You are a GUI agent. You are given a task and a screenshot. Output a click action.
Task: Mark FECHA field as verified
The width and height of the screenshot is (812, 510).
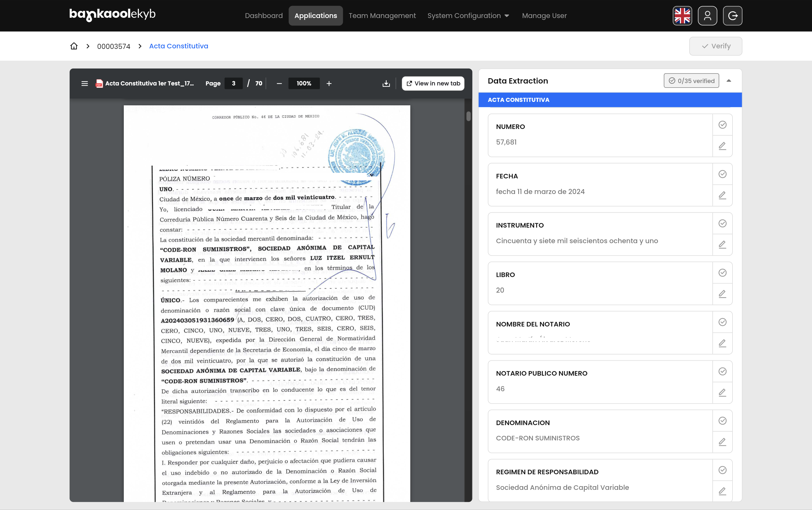click(x=722, y=174)
